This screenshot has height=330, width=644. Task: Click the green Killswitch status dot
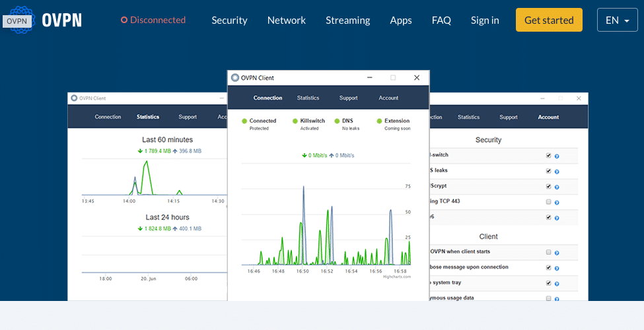pyautogui.click(x=295, y=121)
